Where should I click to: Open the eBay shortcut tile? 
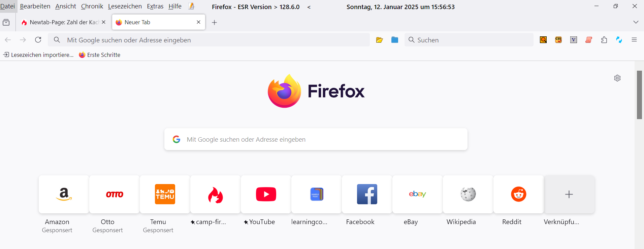[418, 194]
